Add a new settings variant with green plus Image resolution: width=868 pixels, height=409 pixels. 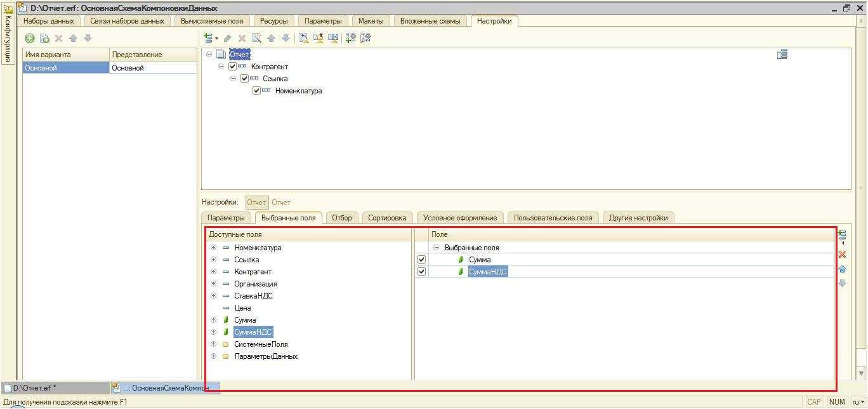tap(30, 38)
